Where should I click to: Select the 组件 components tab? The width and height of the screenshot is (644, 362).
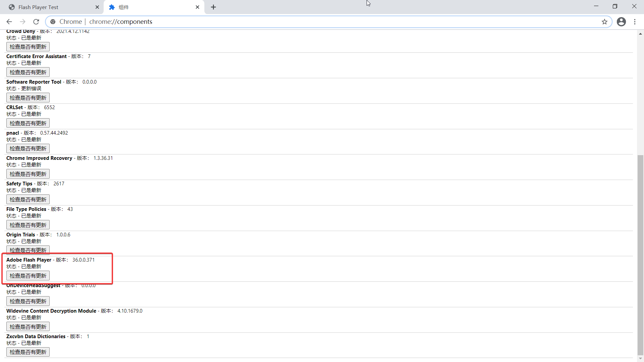click(154, 7)
